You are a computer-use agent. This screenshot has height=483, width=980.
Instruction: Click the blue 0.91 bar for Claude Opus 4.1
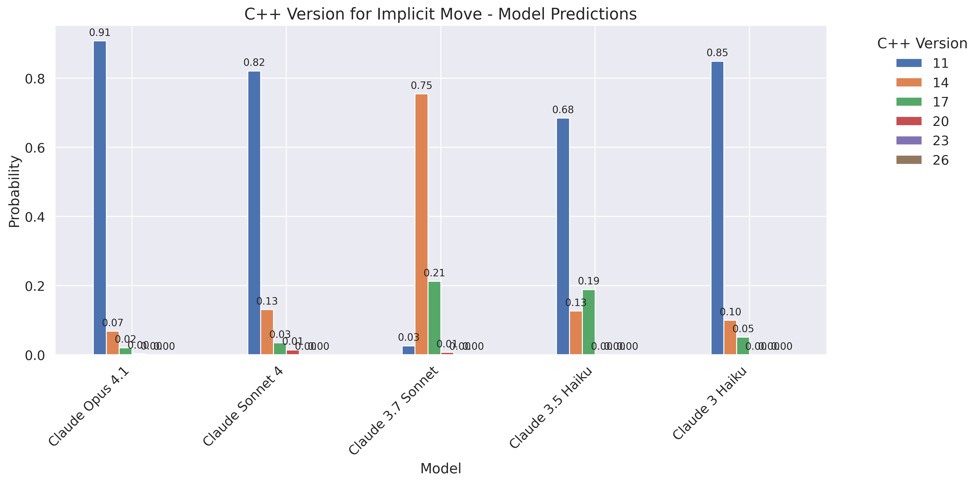(100, 198)
